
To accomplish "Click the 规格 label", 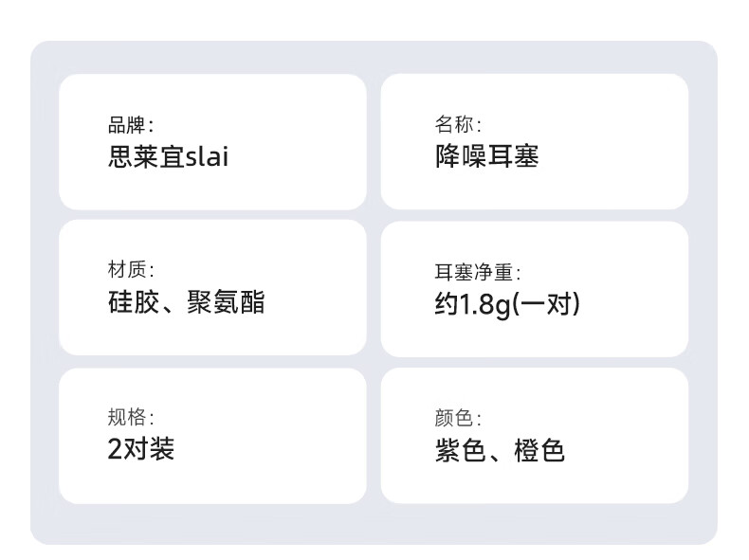I will tap(129, 417).
